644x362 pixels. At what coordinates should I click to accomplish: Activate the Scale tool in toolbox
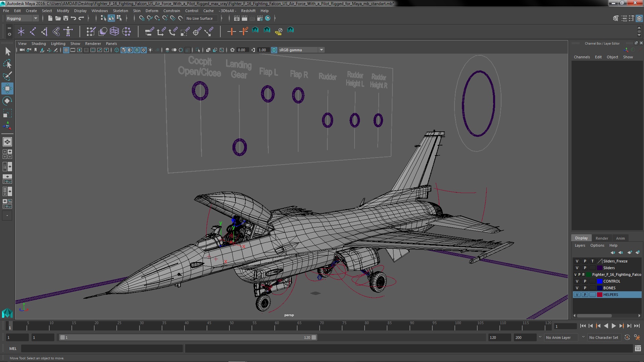(x=7, y=113)
